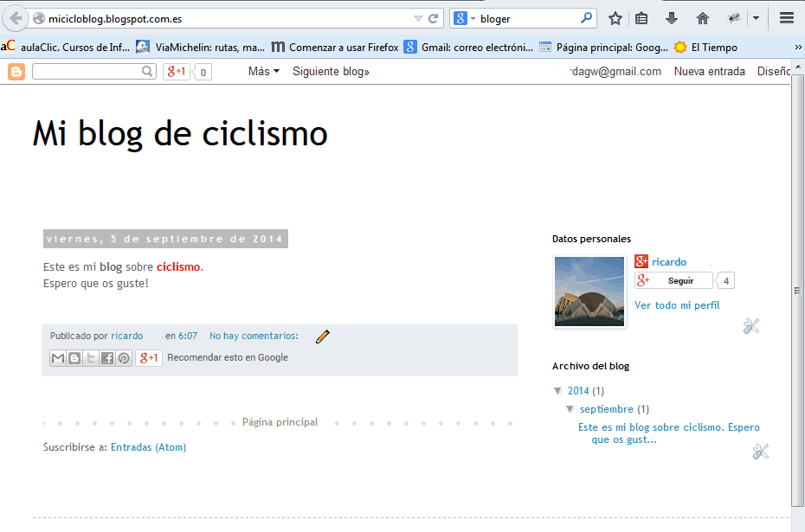The height and width of the screenshot is (532, 805).
Task: Collapse the 2014 archive year
Action: tap(558, 391)
